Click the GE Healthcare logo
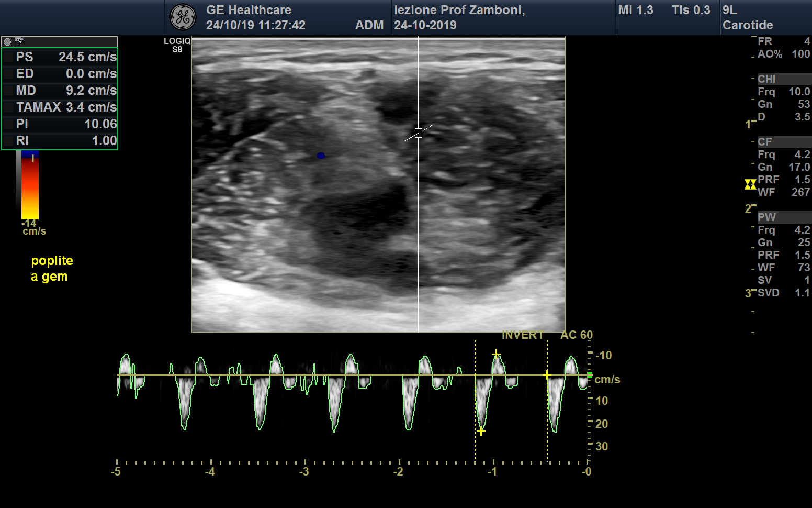Image resolution: width=812 pixels, height=508 pixels. tap(183, 17)
